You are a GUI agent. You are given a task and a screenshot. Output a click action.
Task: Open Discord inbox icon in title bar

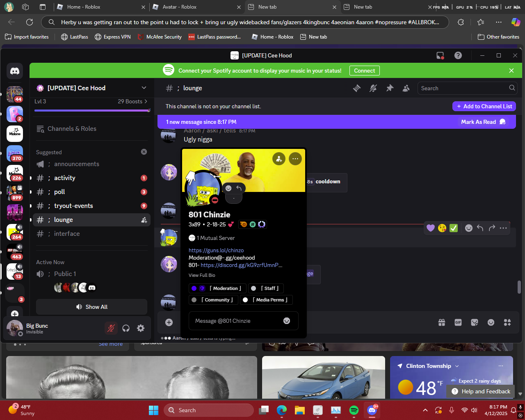pyautogui.click(x=440, y=55)
